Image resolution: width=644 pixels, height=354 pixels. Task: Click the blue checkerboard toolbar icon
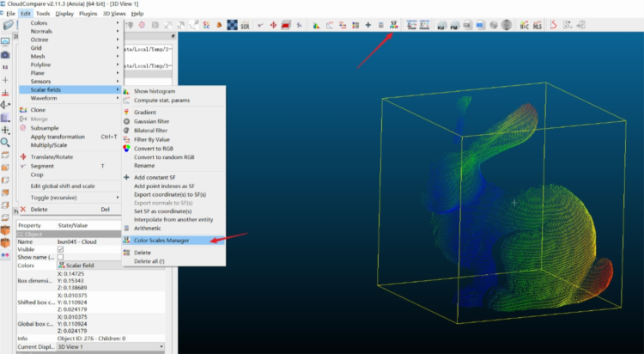[232, 26]
